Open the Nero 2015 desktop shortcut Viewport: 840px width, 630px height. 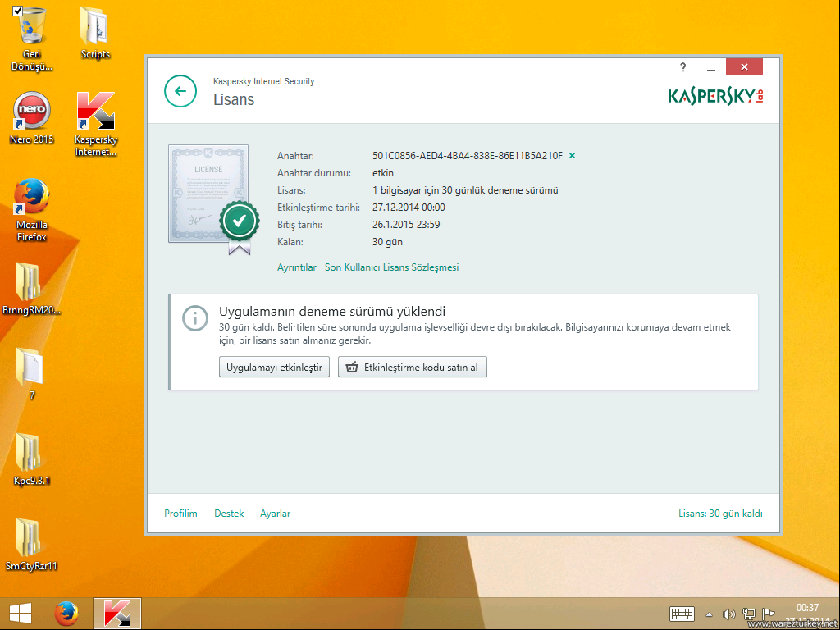32,112
